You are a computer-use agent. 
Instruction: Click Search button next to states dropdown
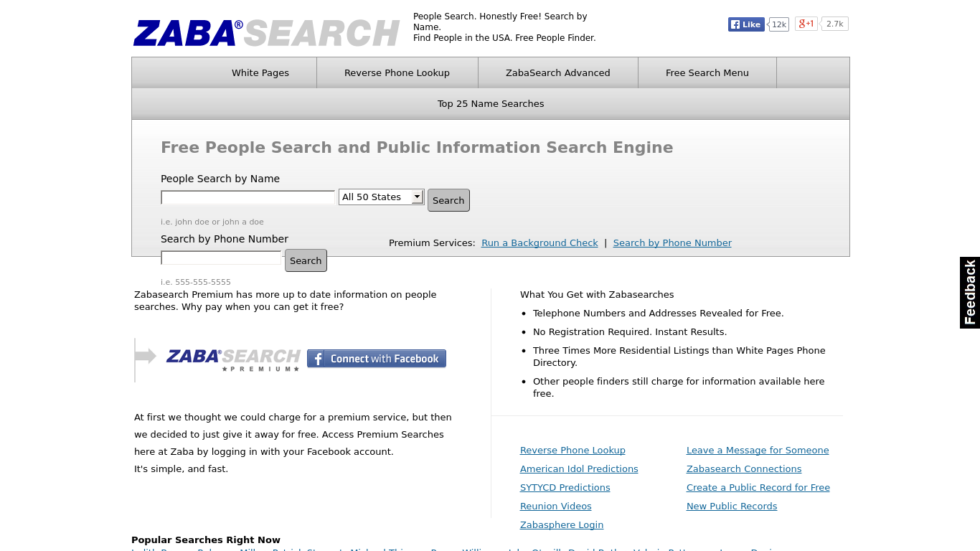[448, 200]
